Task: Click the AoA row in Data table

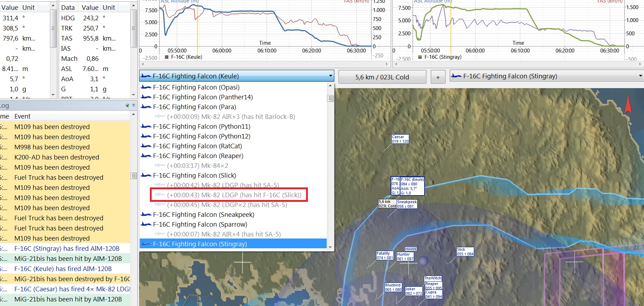Action: pos(95,79)
